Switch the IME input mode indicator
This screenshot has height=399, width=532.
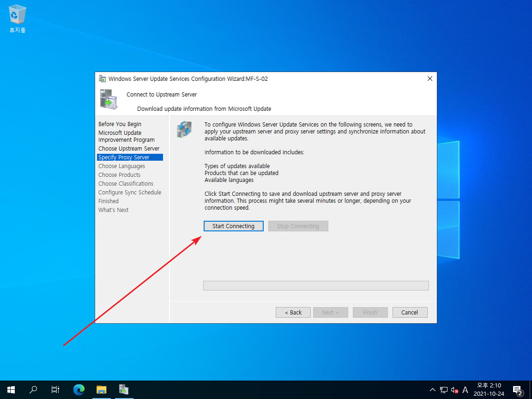point(465,390)
